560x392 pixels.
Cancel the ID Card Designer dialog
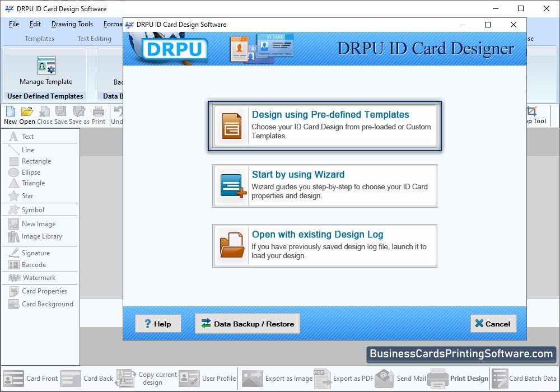point(493,324)
